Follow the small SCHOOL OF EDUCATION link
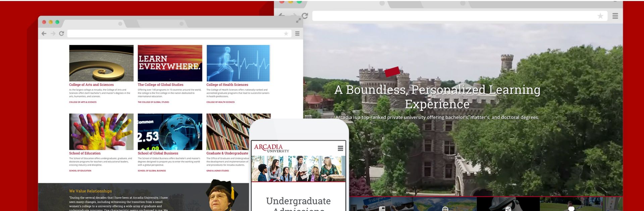Screen dimensions: 644x211 pyautogui.click(x=80, y=171)
